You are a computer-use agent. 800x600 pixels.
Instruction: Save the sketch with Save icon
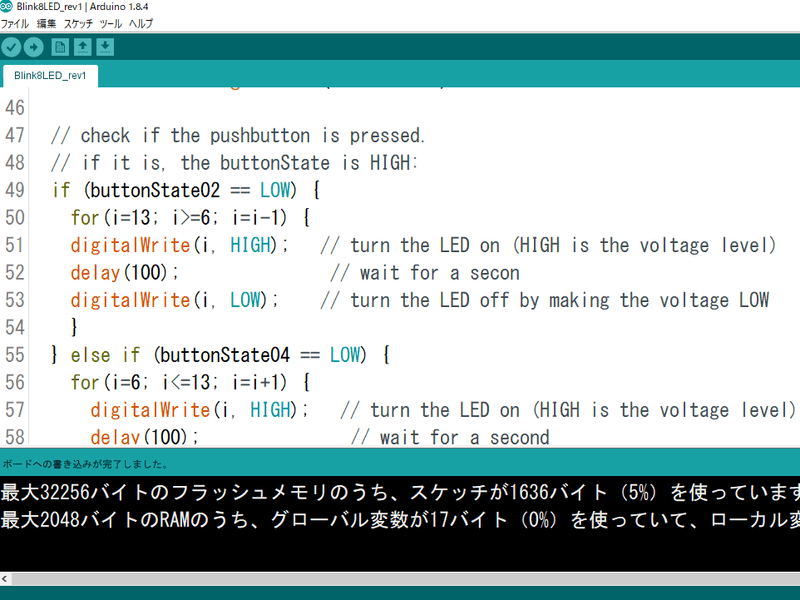coord(105,47)
